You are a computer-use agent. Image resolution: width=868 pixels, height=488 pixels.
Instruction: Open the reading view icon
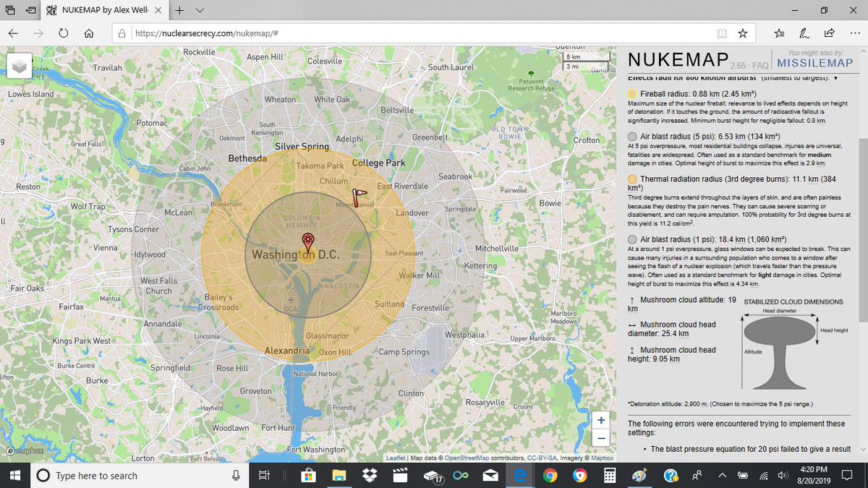tap(721, 33)
